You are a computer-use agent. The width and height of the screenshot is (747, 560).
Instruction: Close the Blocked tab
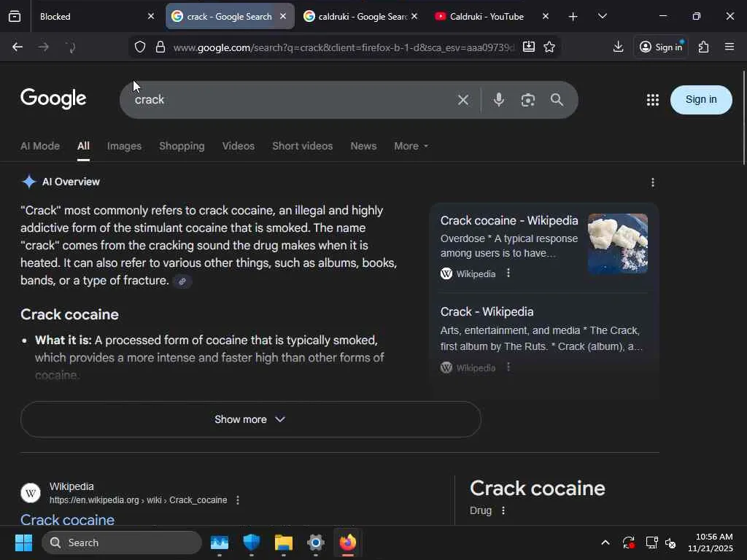151,16
